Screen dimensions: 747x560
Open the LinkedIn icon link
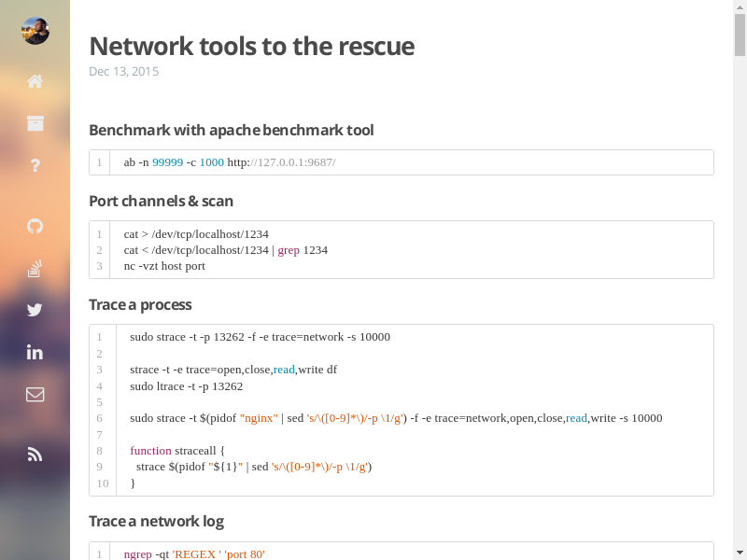pos(35,352)
